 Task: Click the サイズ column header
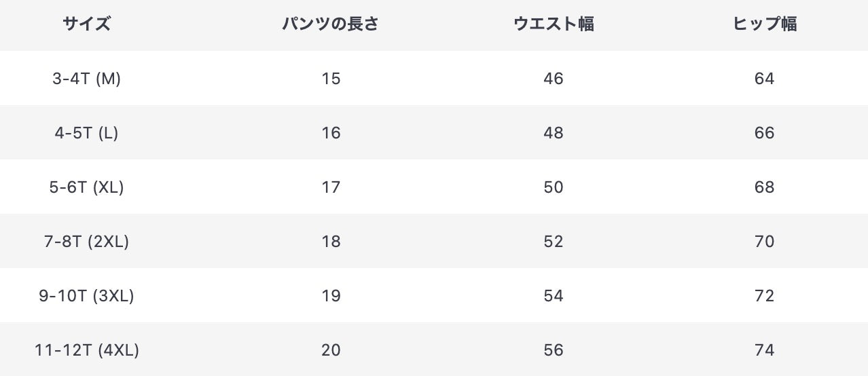86,24
